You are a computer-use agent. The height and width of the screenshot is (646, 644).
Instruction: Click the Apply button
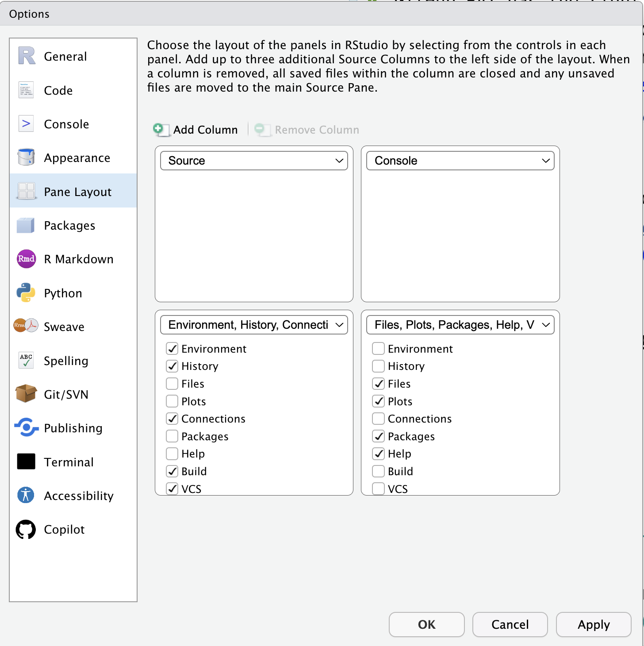tap(593, 624)
